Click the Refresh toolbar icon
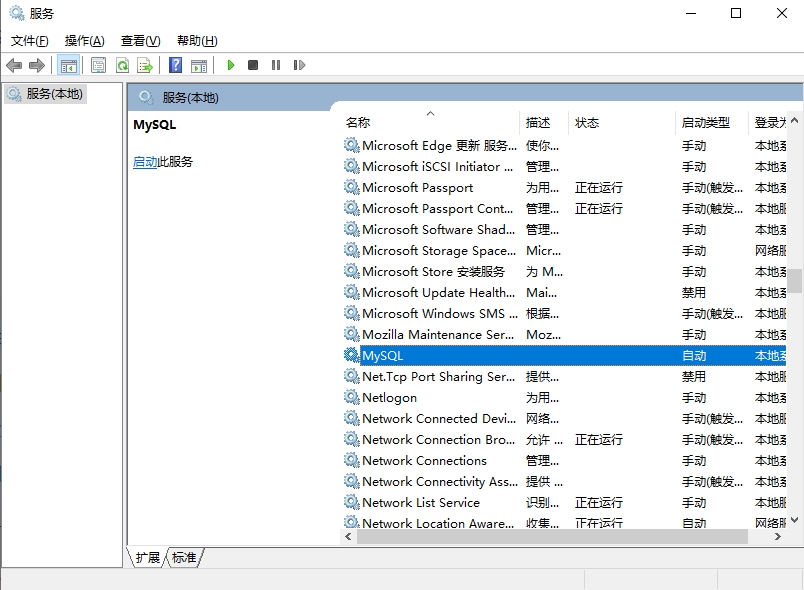This screenshot has height=590, width=804. coord(122,65)
